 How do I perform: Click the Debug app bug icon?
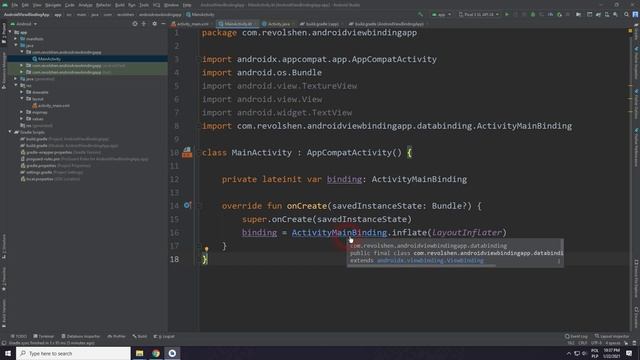(x=533, y=14)
